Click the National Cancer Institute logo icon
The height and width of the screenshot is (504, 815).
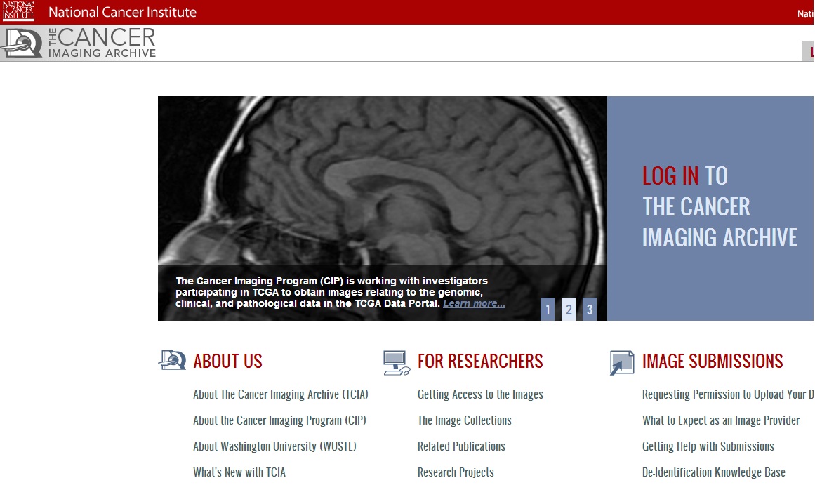tap(19, 11)
